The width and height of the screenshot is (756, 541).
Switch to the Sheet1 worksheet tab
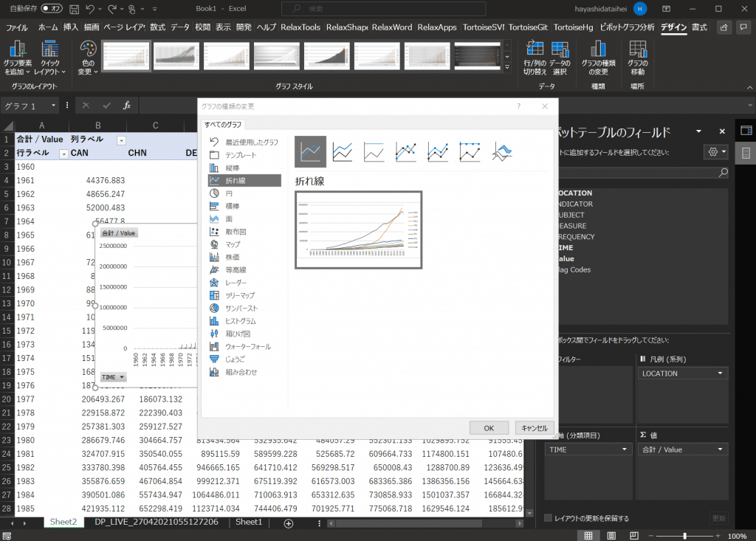pyautogui.click(x=249, y=522)
